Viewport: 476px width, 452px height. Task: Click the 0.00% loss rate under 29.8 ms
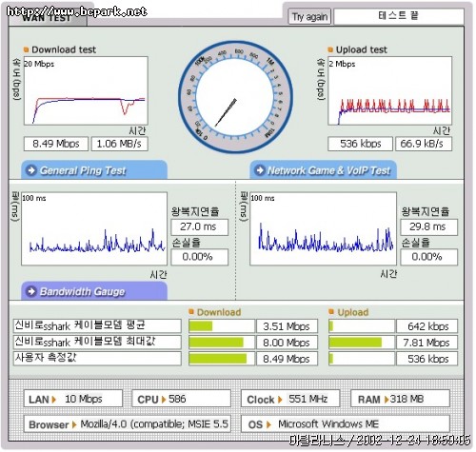point(428,257)
